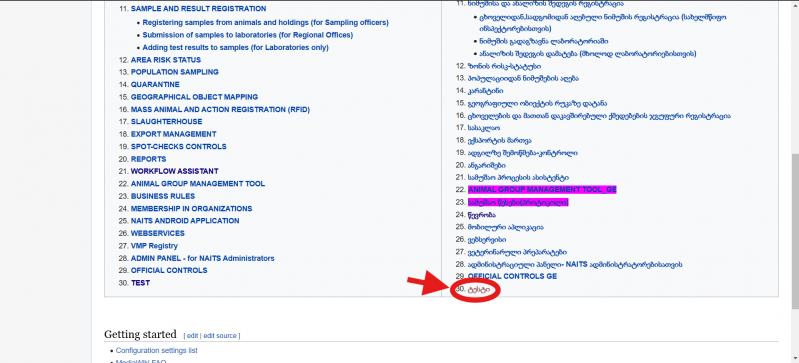Open Registering samples from animals and holdings
Screen dimensions: 799x363
click(265, 22)
